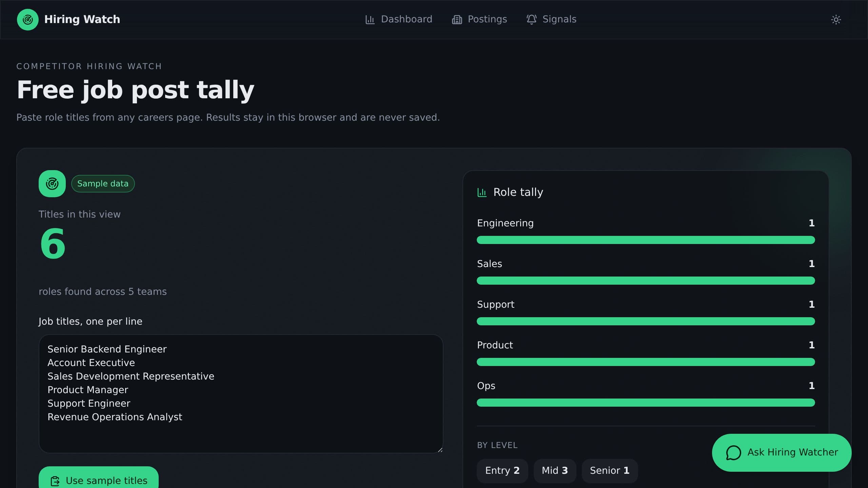868x488 pixels.
Task: Click the Dashboard bar chart icon
Action: coord(370,20)
